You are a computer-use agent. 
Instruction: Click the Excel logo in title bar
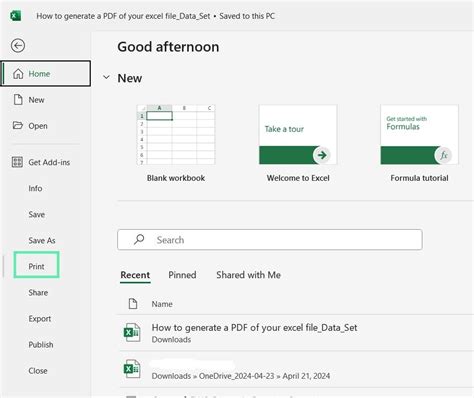click(15, 16)
